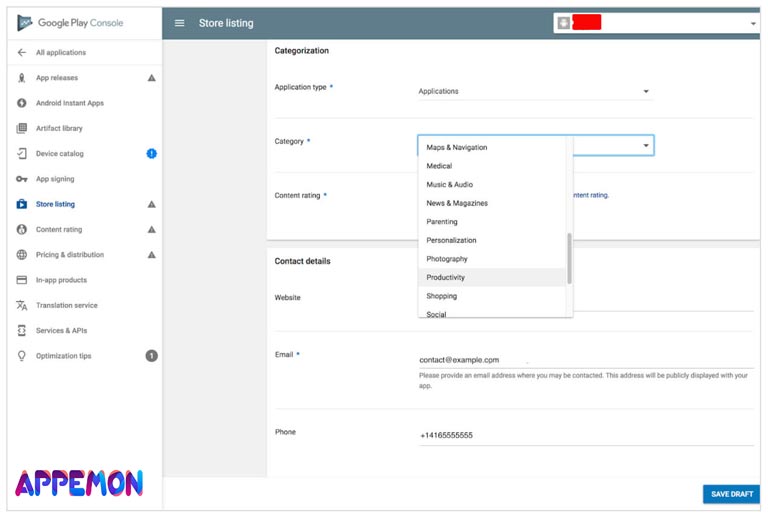The height and width of the screenshot is (517, 768).
Task: Click the Android Instant Apps bolt icon
Action: (x=22, y=103)
